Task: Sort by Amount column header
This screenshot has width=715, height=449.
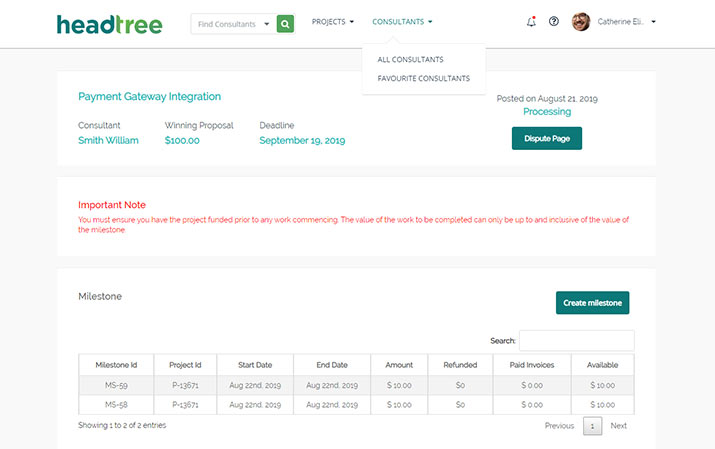Action: (399, 365)
